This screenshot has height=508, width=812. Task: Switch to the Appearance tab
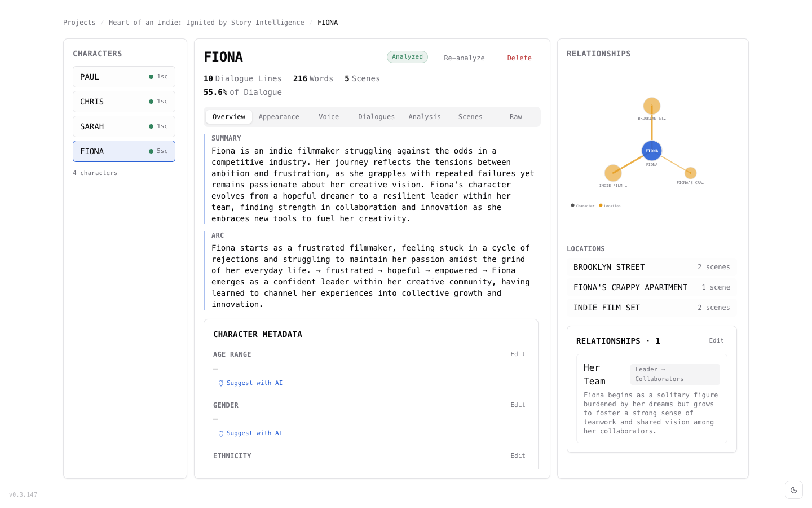point(279,116)
